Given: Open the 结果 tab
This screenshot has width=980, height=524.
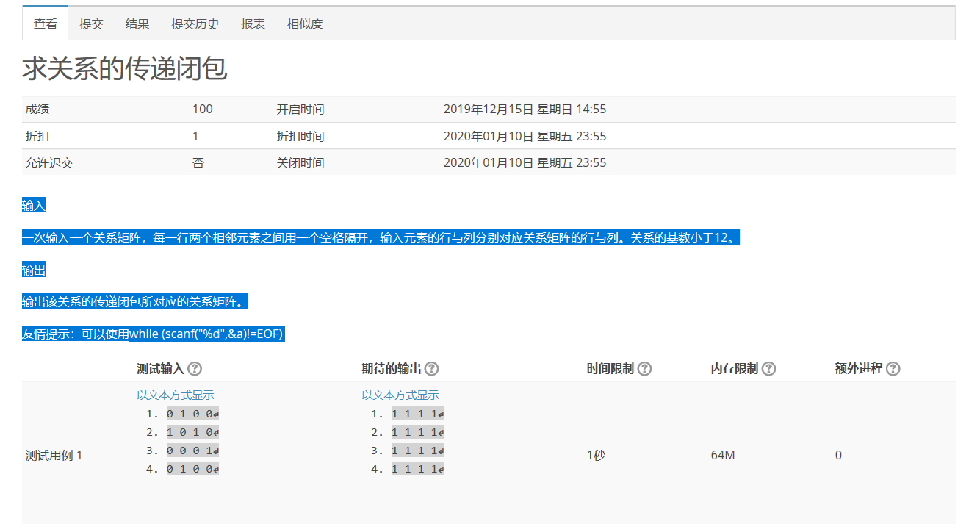Looking at the screenshot, I should coord(137,24).
